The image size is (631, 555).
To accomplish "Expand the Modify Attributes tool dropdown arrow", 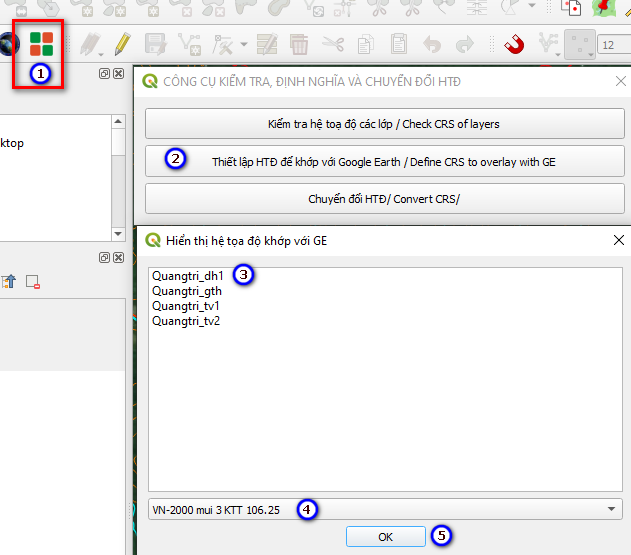I will [244, 44].
